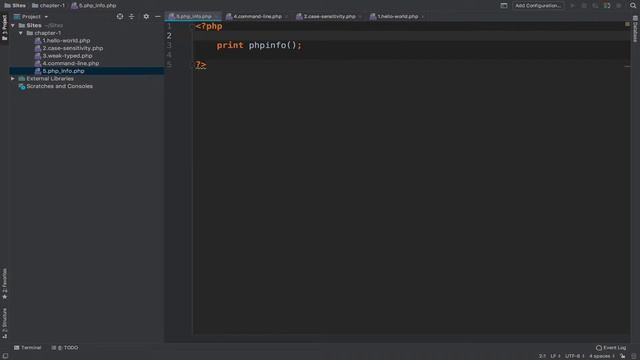Toggle the Project tool window stripe button
The width and height of the screenshot is (640, 360).
[x=4, y=27]
